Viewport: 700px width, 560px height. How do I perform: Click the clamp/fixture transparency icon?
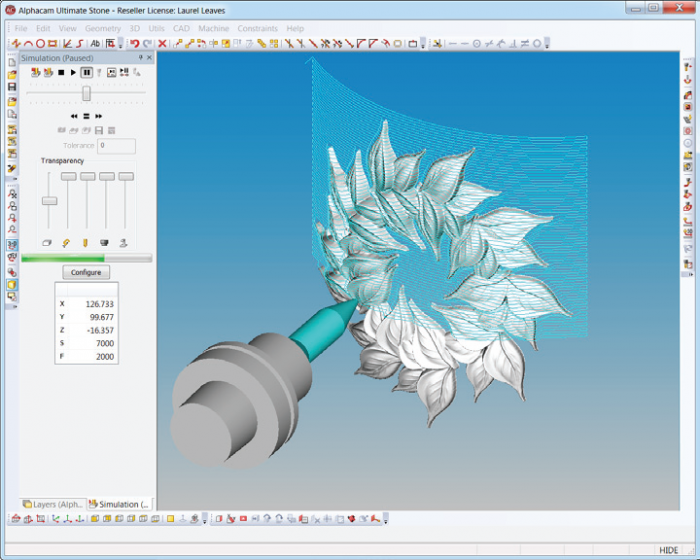click(x=104, y=243)
